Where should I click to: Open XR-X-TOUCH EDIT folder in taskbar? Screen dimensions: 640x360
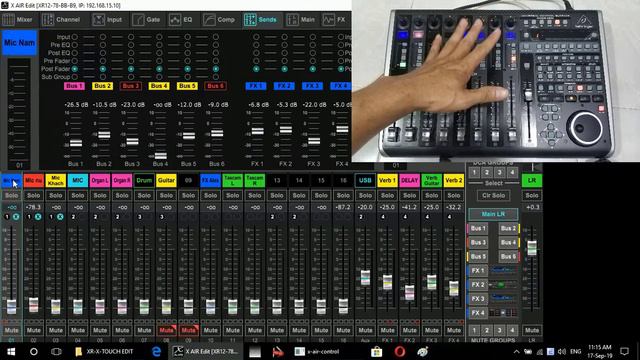pyautogui.click(x=104, y=351)
